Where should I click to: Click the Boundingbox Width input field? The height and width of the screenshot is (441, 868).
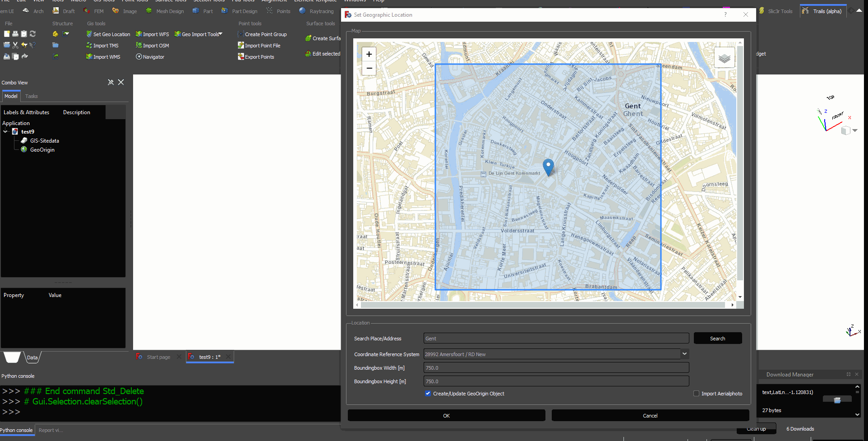tap(555, 367)
